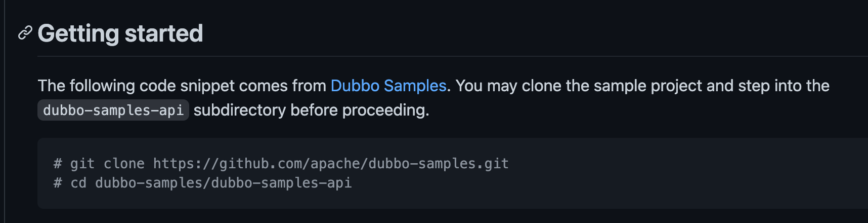Click the cd dubbo-samples command line
Viewport: 868px width, 223px height.
[x=202, y=183]
